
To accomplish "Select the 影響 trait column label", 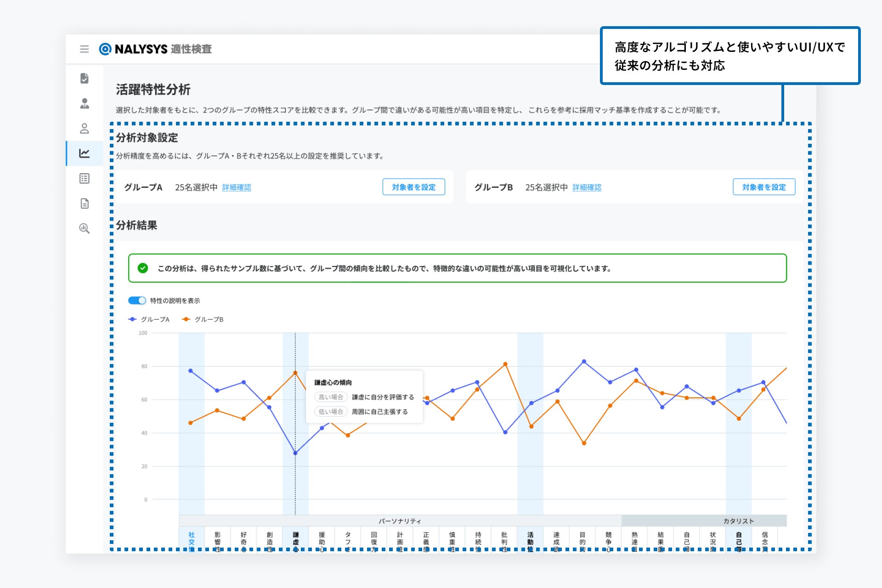I will [218, 541].
